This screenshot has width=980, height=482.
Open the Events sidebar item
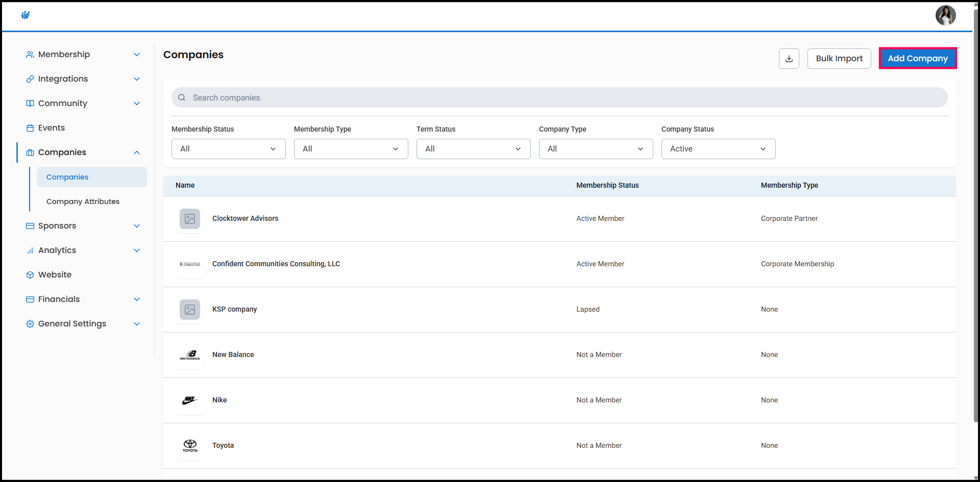coord(52,128)
